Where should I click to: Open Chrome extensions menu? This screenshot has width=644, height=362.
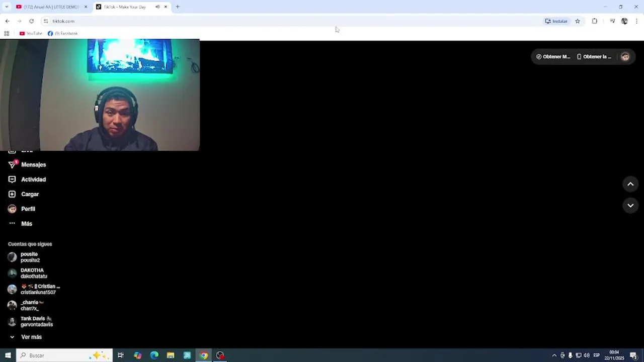coord(594,21)
